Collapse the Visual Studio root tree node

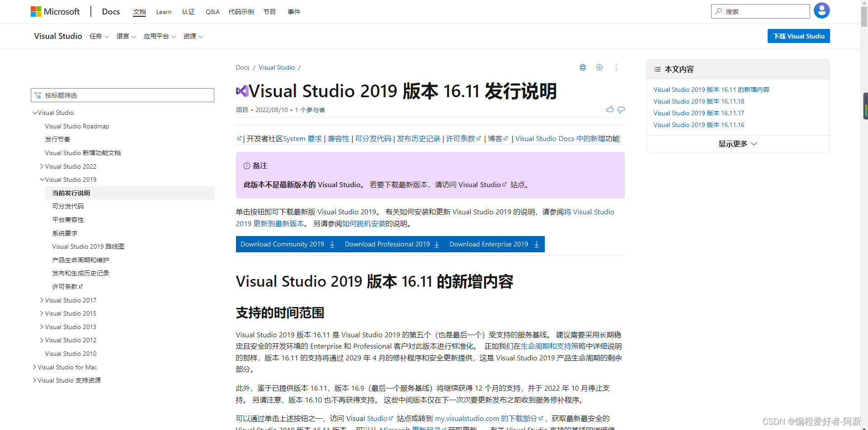point(35,113)
